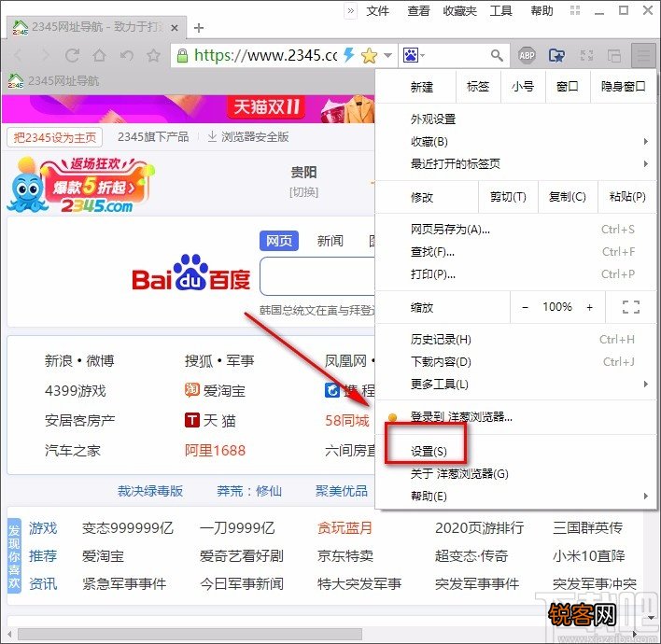
Task: Close the 2345网址导航 tab
Action: 175,28
